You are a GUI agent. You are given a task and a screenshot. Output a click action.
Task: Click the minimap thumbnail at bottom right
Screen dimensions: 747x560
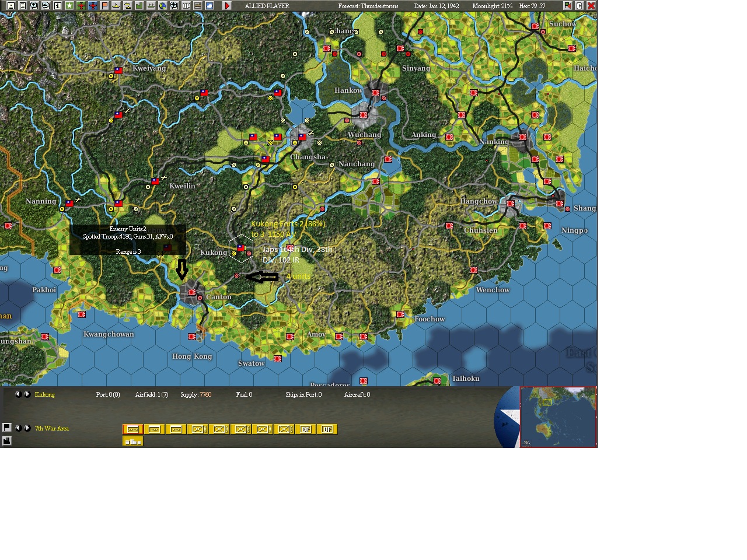pyautogui.click(x=558, y=417)
